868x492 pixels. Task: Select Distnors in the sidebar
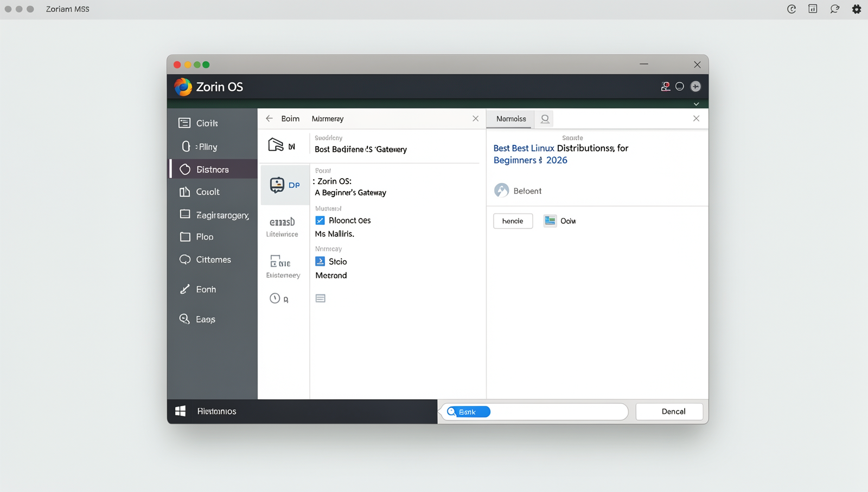click(x=212, y=169)
